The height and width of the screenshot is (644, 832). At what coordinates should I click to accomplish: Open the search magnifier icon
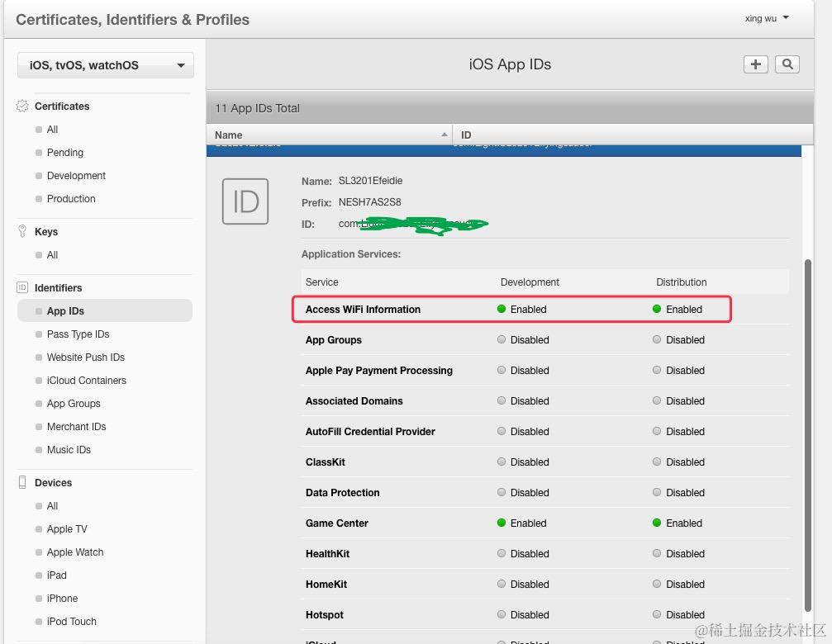787,64
